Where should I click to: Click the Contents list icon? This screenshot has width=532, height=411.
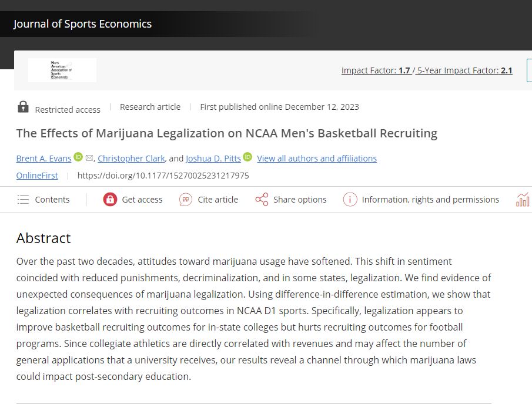23,199
